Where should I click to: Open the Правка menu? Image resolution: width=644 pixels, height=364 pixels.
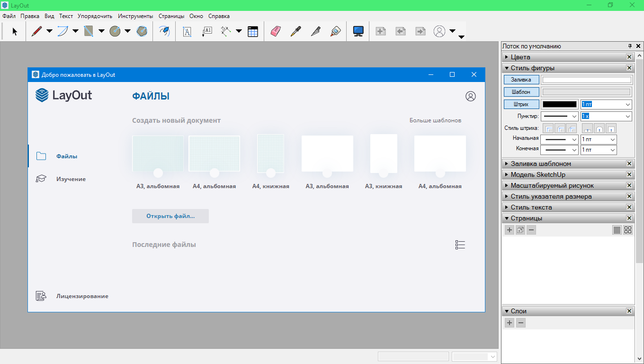tap(30, 16)
